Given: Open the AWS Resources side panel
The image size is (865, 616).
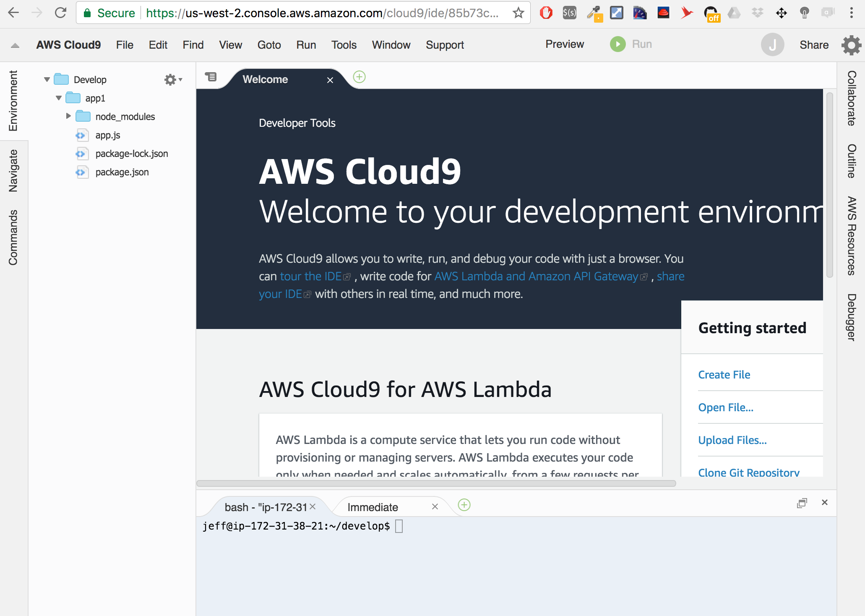Looking at the screenshot, I should point(851,235).
